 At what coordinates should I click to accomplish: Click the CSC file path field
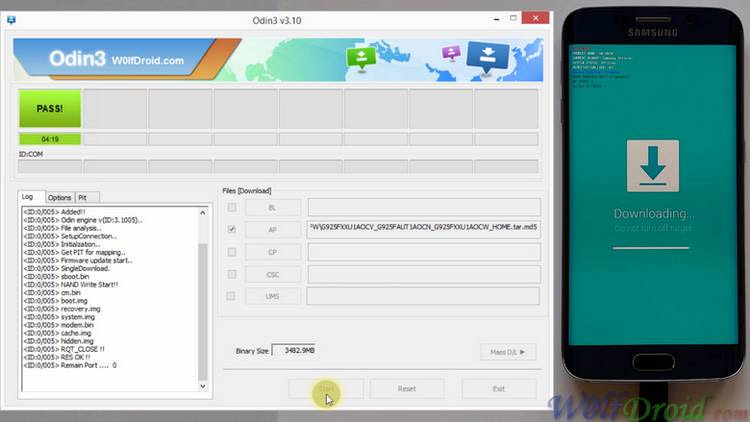424,274
